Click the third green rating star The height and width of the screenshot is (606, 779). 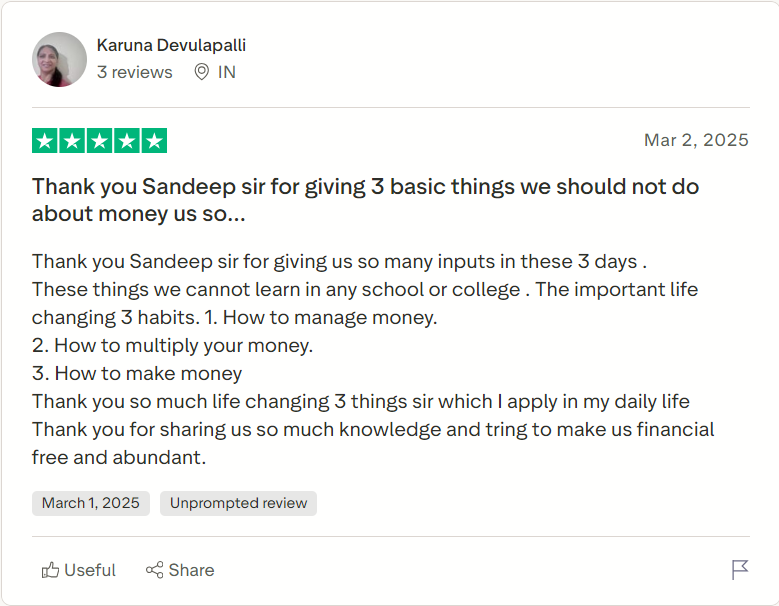point(99,141)
